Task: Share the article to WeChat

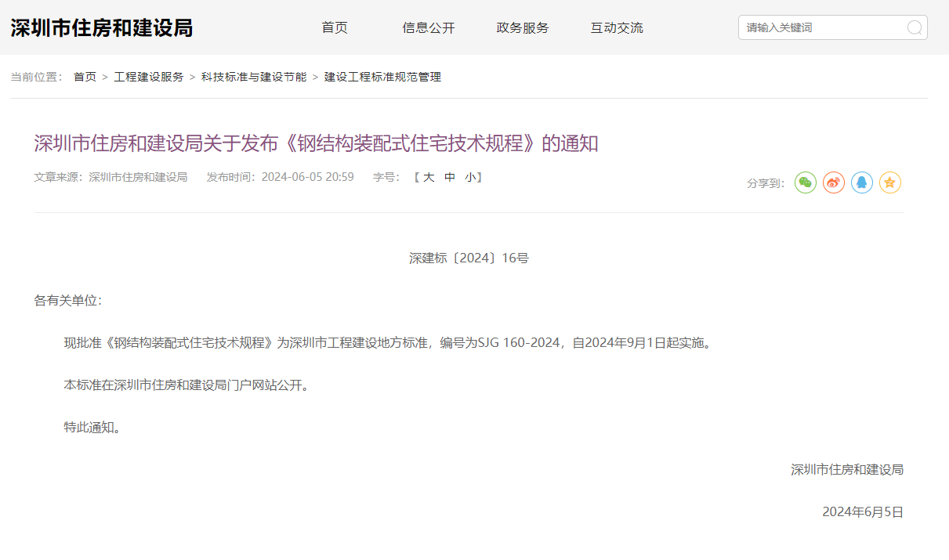Action: point(806,182)
